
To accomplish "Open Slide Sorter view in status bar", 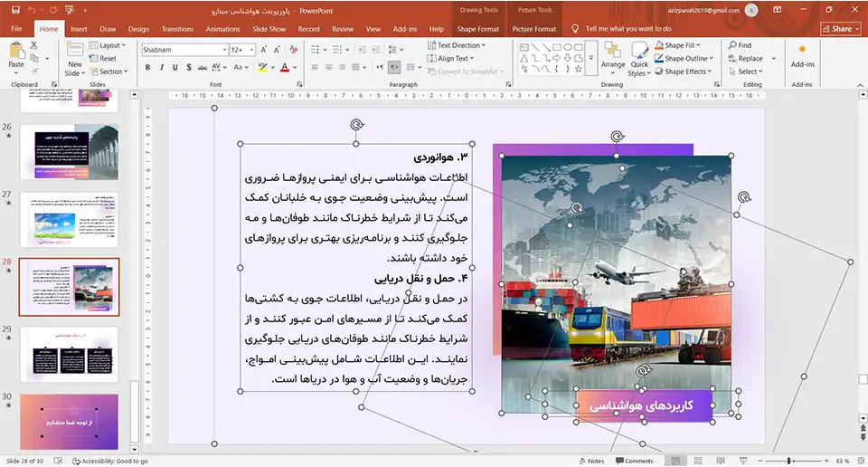I will 698,461.
